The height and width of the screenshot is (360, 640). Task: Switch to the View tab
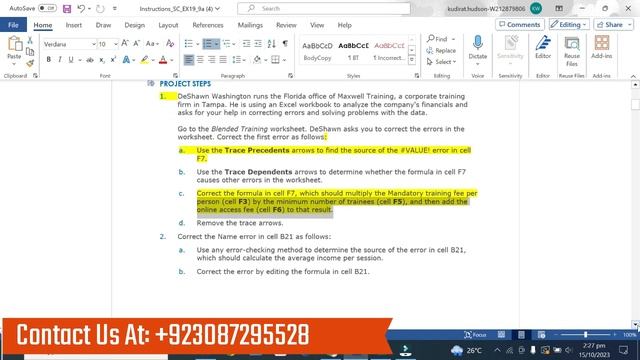pyautogui.click(x=317, y=25)
